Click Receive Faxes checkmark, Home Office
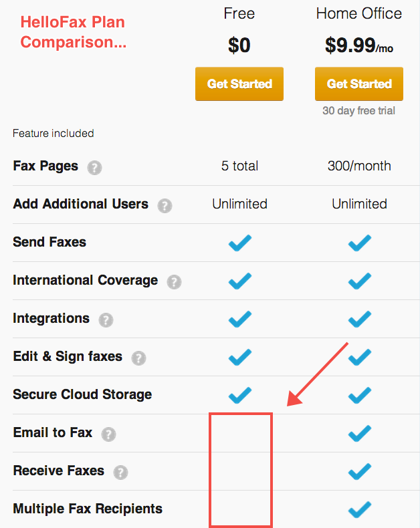This screenshot has width=420, height=528. tap(359, 471)
